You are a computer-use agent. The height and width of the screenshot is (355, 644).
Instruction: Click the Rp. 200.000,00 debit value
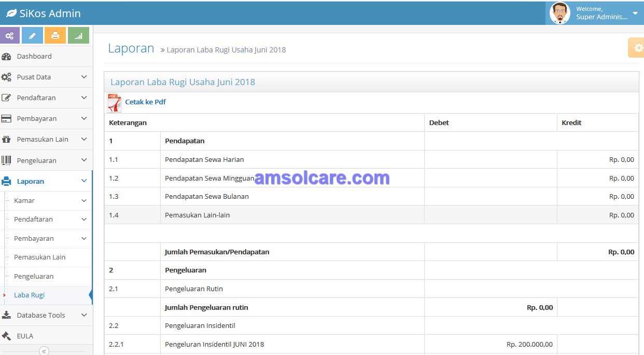click(x=529, y=345)
